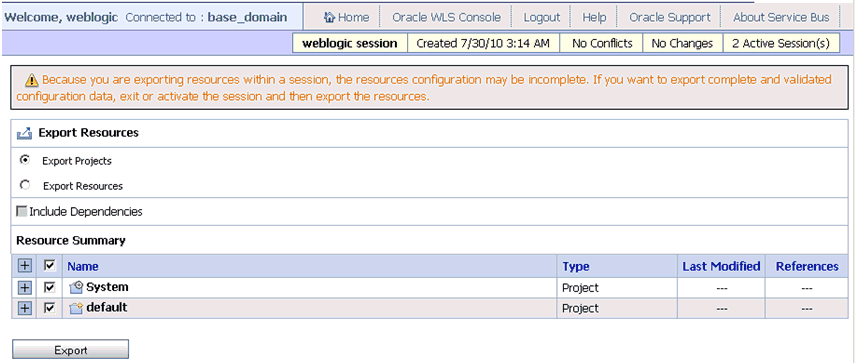Select the Export Projects radio button
This screenshot has height=363, width=855.
point(25,160)
